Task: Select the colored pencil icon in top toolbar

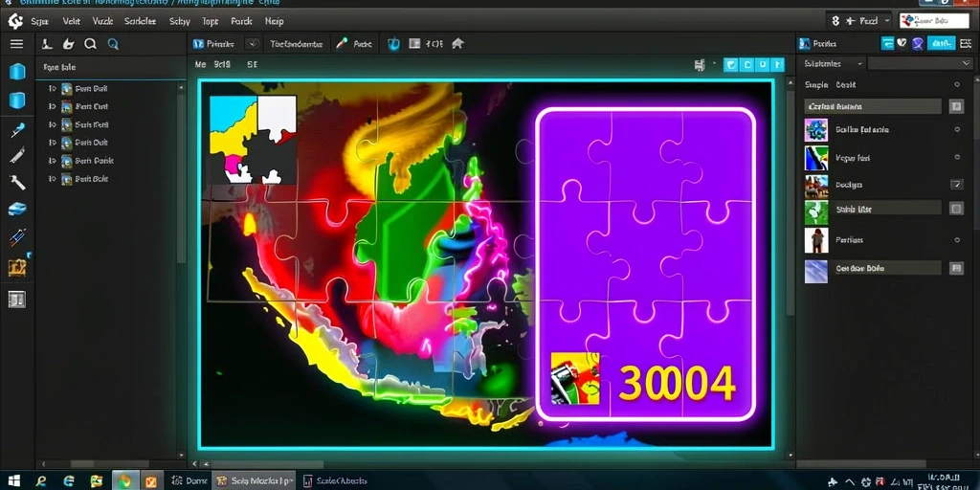Action: (342, 44)
